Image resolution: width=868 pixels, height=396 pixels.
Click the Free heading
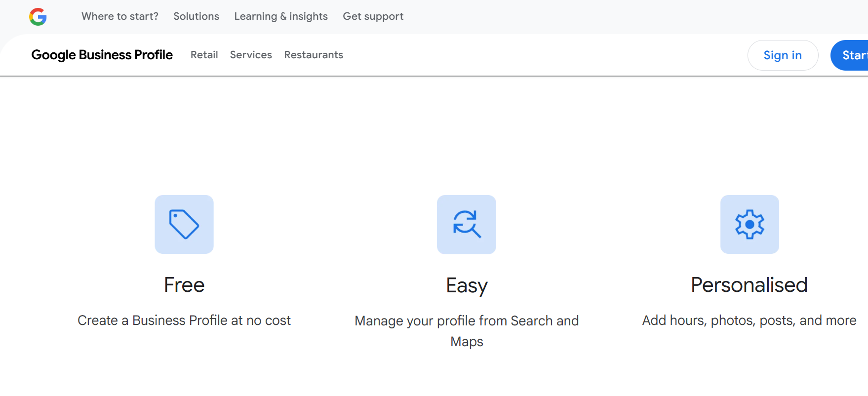184,285
